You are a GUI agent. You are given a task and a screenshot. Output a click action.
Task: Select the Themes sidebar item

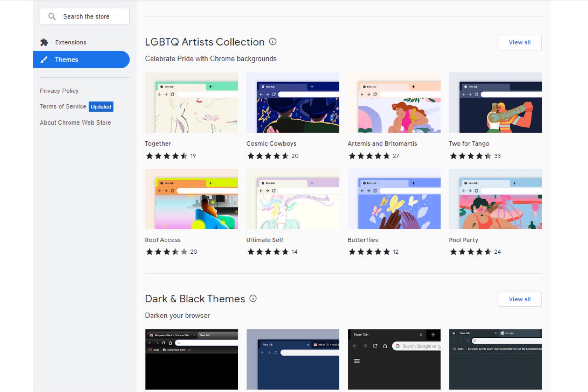(x=81, y=59)
